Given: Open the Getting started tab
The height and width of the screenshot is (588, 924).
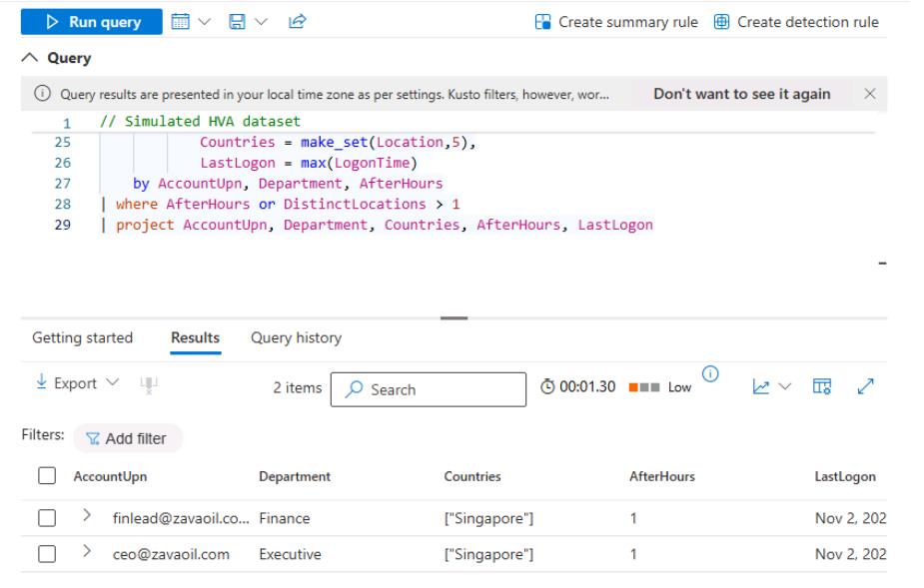Looking at the screenshot, I should (x=82, y=337).
